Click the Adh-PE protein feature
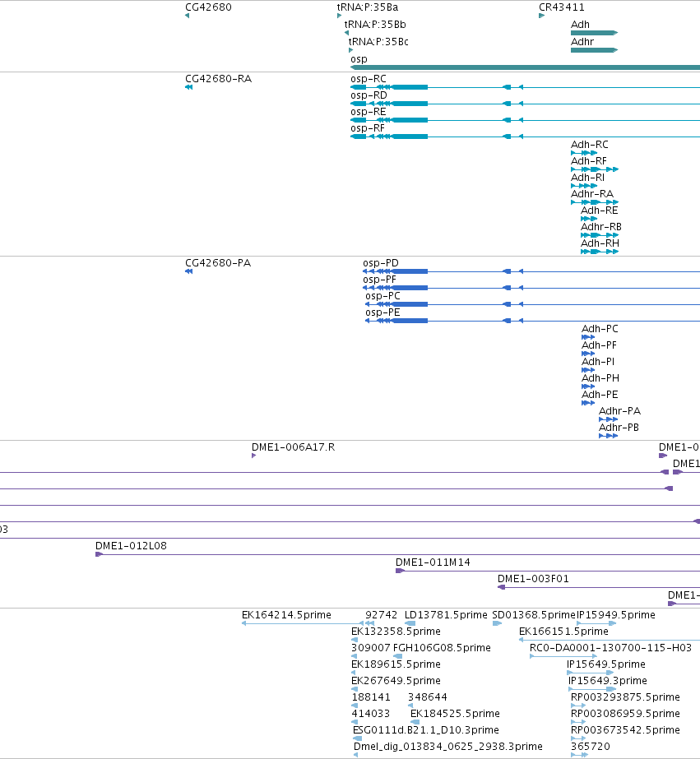 (x=588, y=403)
